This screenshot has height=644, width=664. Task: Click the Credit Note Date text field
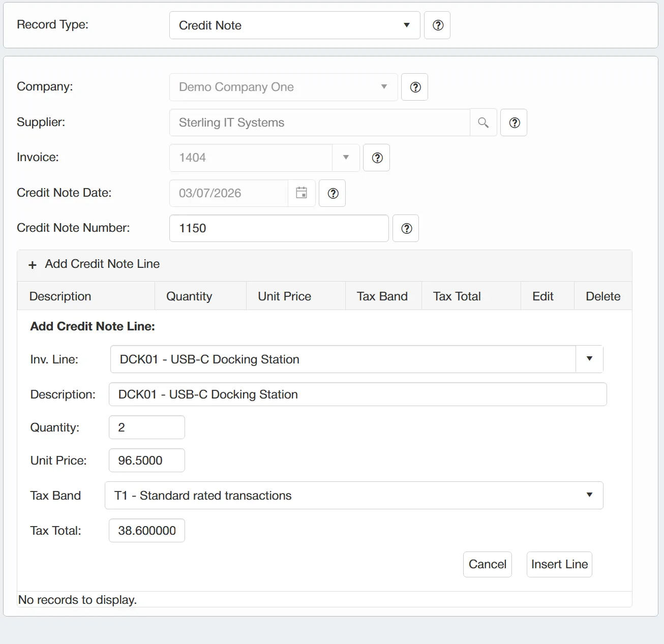pyautogui.click(x=229, y=193)
